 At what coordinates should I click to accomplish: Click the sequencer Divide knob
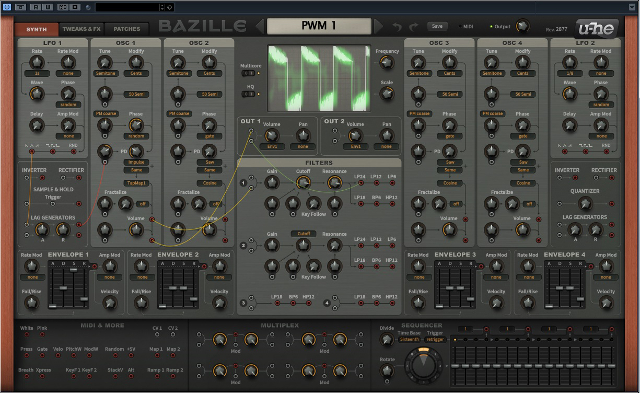pos(386,339)
